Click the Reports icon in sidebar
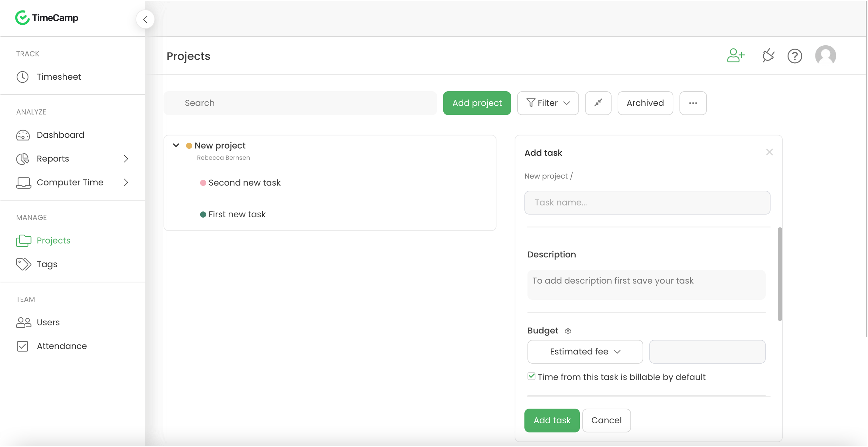The width and height of the screenshot is (868, 447). (x=22, y=158)
